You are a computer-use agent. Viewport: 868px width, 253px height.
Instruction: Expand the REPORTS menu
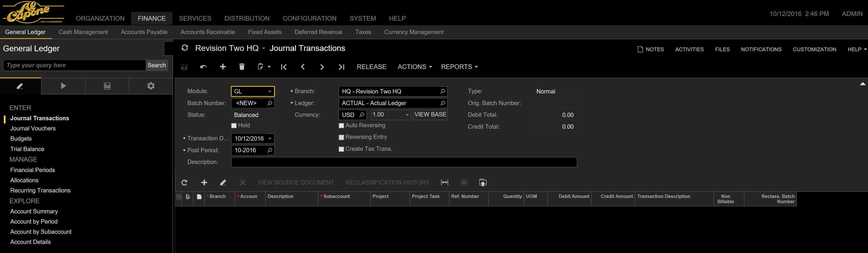[x=459, y=67]
